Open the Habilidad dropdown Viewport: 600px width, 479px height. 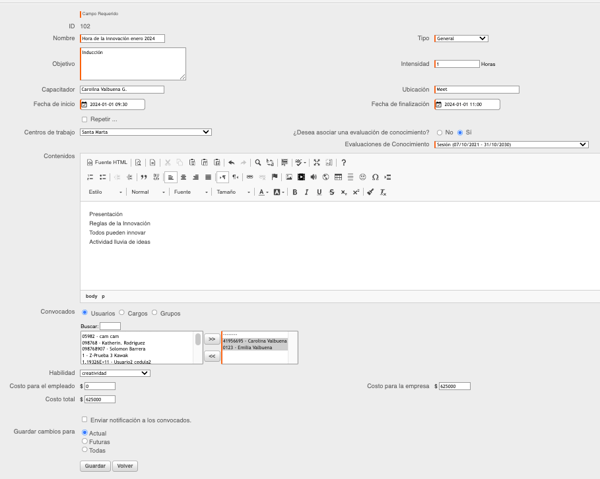tap(115, 373)
